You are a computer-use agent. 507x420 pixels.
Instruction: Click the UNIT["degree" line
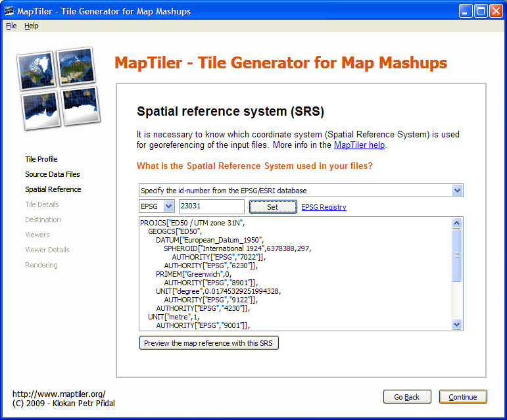tap(218, 291)
